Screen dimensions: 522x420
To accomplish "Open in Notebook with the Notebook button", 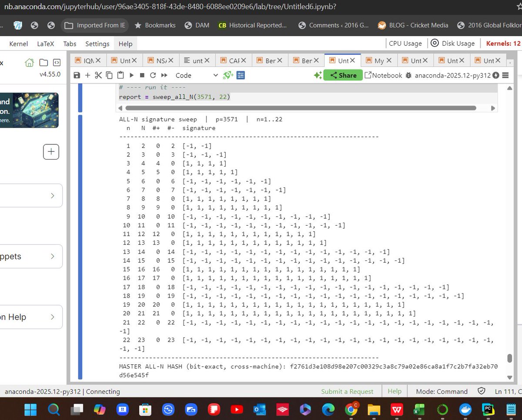I will (383, 75).
